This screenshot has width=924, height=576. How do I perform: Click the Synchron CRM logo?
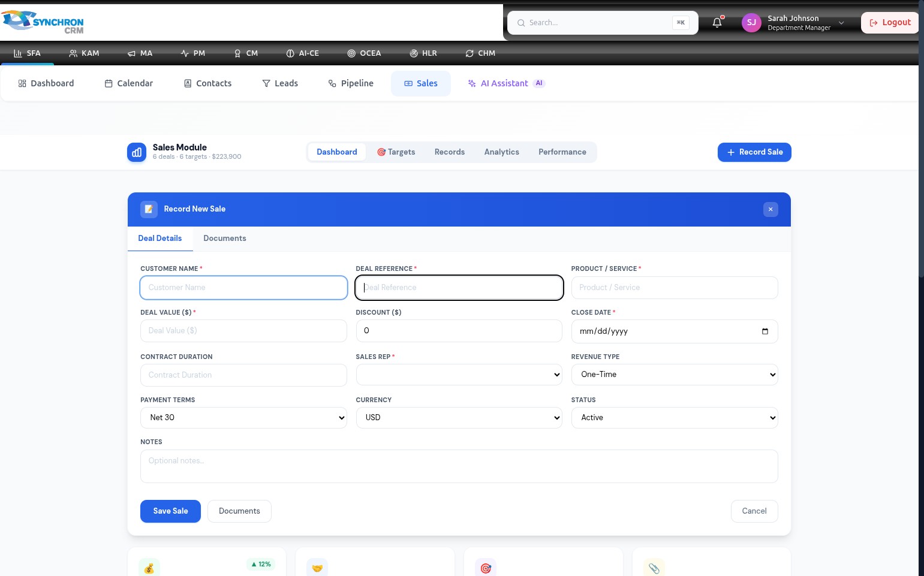pos(43,22)
